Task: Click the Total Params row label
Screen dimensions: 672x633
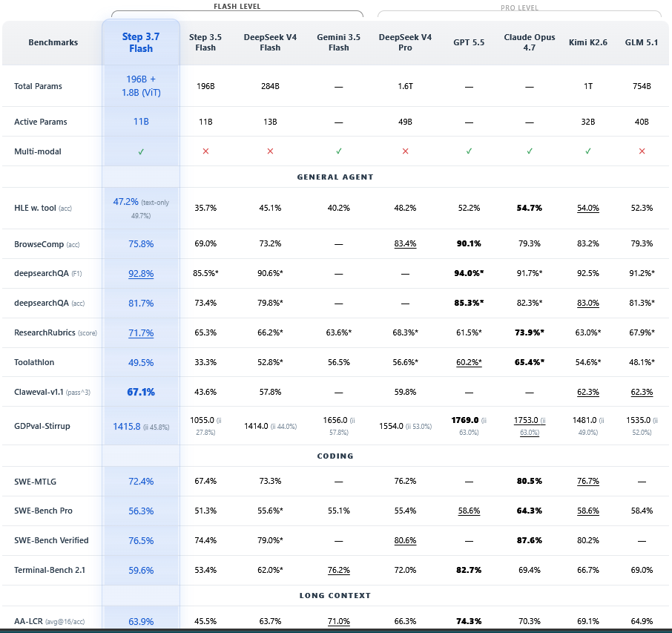Action: [38, 86]
